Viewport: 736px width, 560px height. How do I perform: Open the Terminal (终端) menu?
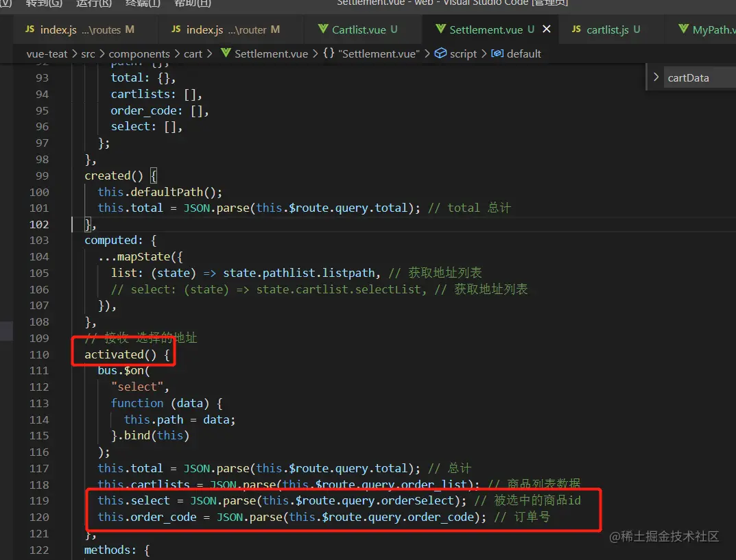pyautogui.click(x=143, y=3)
